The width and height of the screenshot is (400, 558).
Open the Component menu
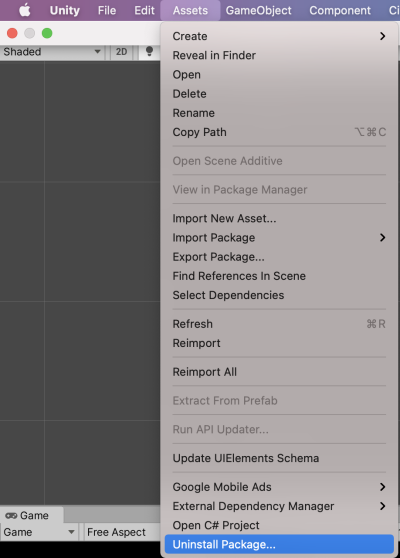(x=340, y=10)
